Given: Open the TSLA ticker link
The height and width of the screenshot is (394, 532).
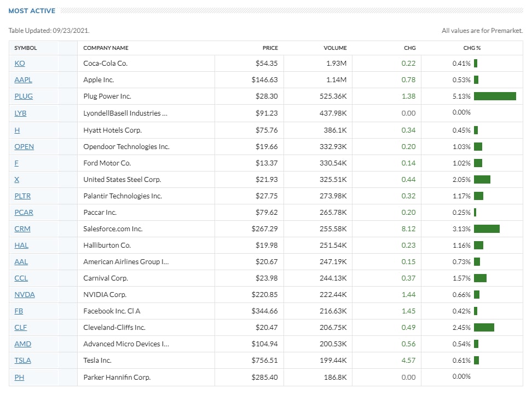Looking at the screenshot, I should [x=22, y=361].
